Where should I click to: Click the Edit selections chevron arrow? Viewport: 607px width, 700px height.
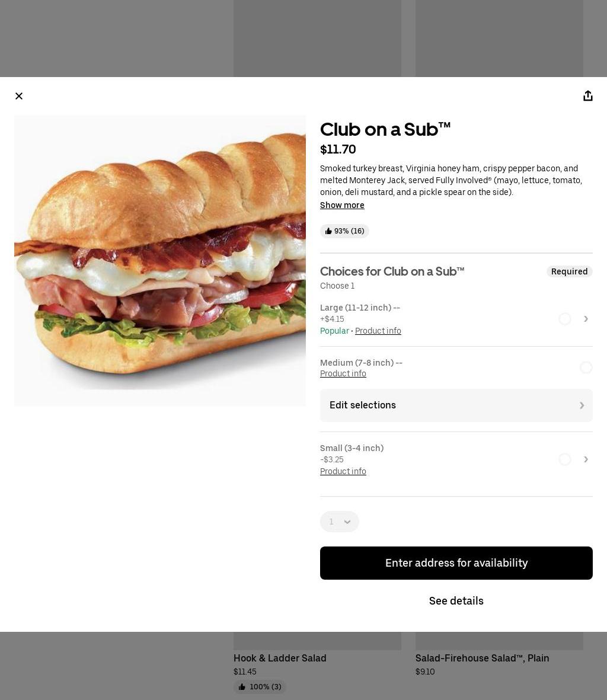582,405
